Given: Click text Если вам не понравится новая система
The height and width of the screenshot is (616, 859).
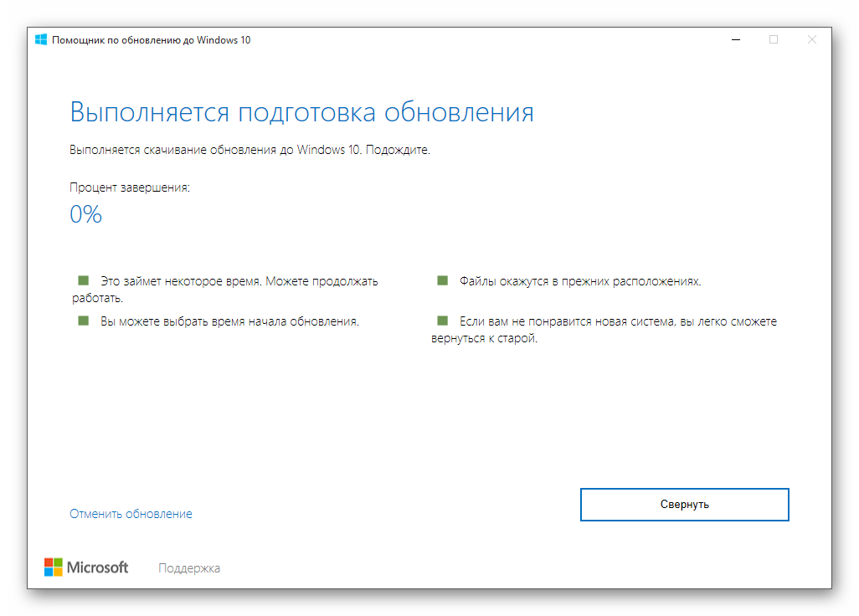Looking at the screenshot, I should coord(567,321).
